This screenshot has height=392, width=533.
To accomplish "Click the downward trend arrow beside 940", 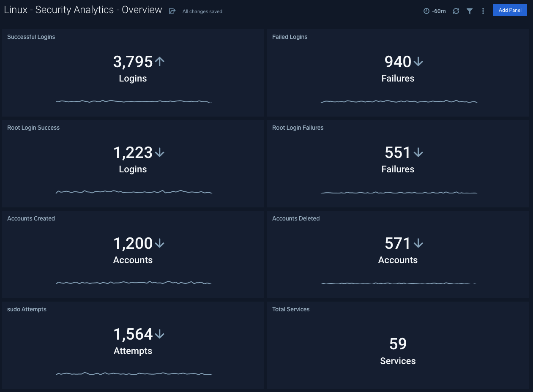I will pos(418,62).
